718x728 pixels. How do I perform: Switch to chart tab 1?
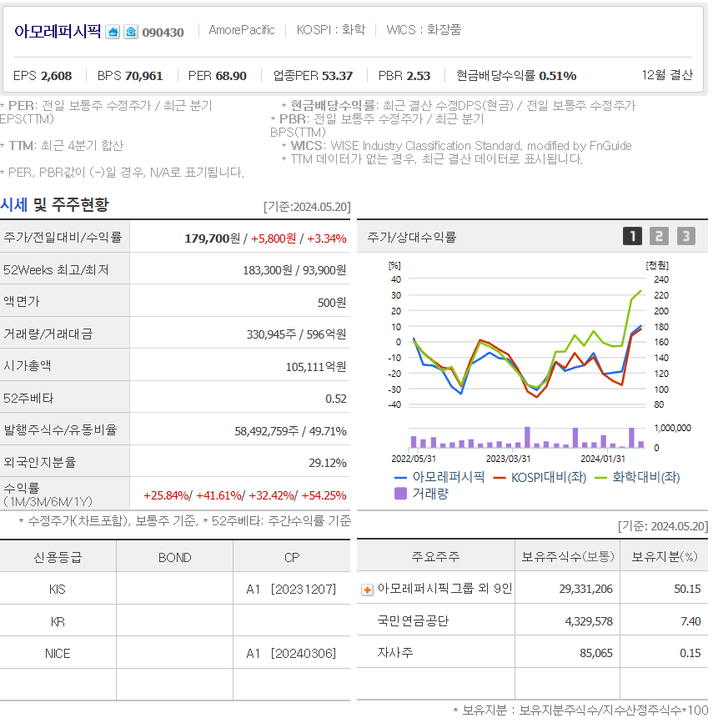coord(632,236)
